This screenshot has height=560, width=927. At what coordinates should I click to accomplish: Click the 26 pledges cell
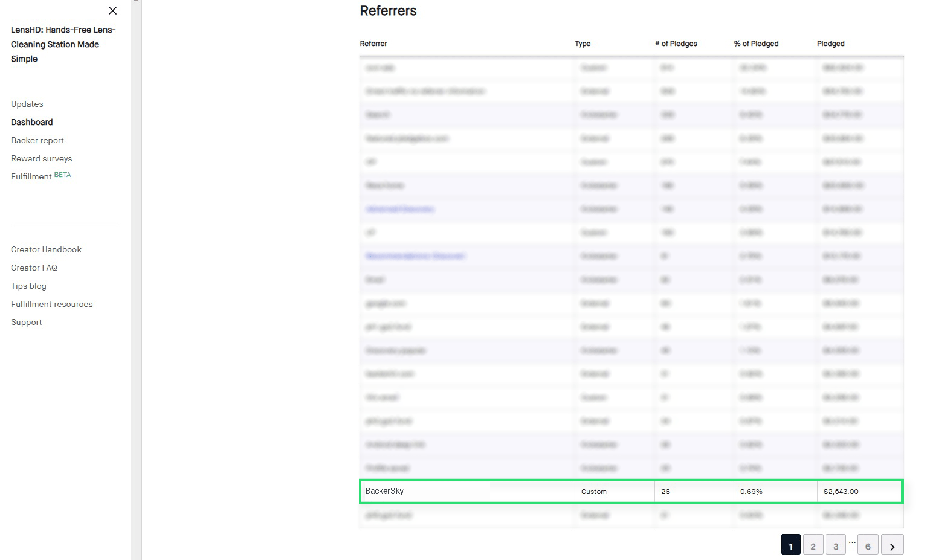pos(694,491)
